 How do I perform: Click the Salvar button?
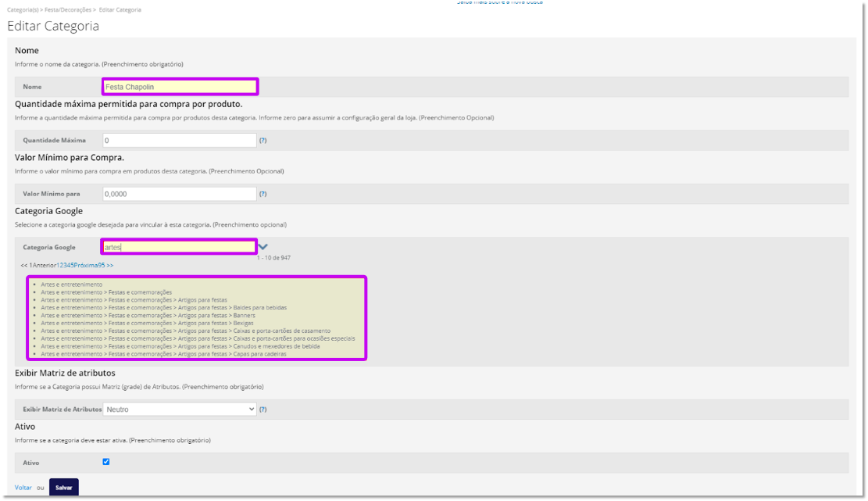pyautogui.click(x=64, y=488)
